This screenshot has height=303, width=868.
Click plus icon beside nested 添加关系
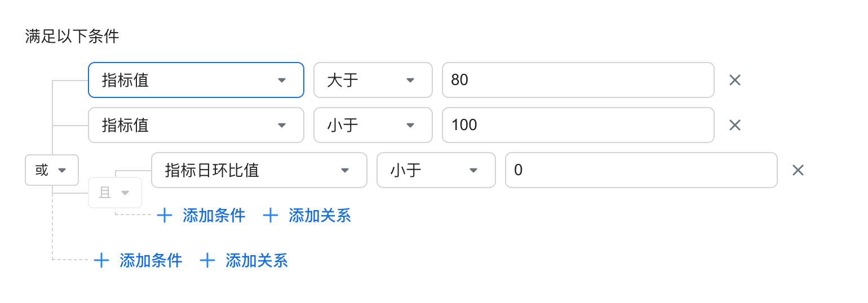point(271,215)
